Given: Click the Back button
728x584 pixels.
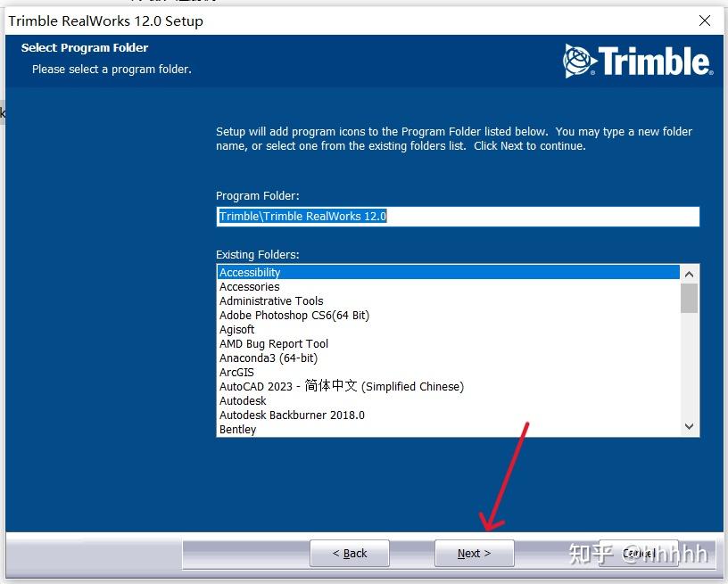Looking at the screenshot, I should [350, 553].
